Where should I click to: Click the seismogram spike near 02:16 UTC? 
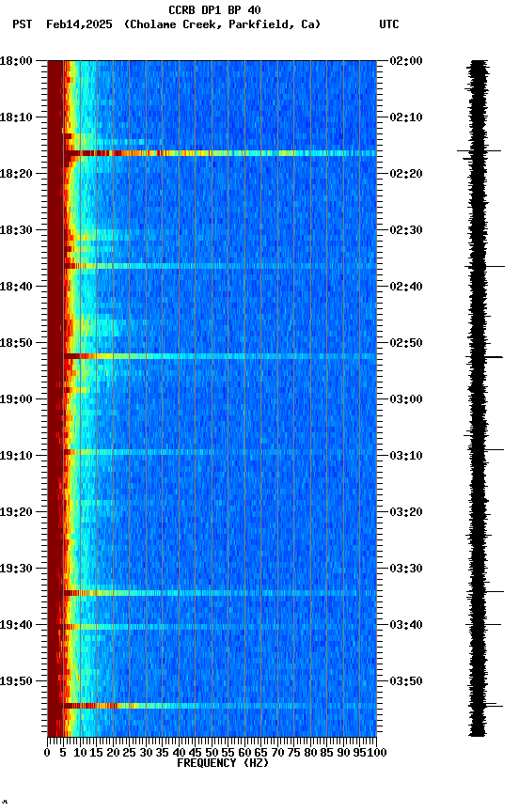(x=479, y=151)
